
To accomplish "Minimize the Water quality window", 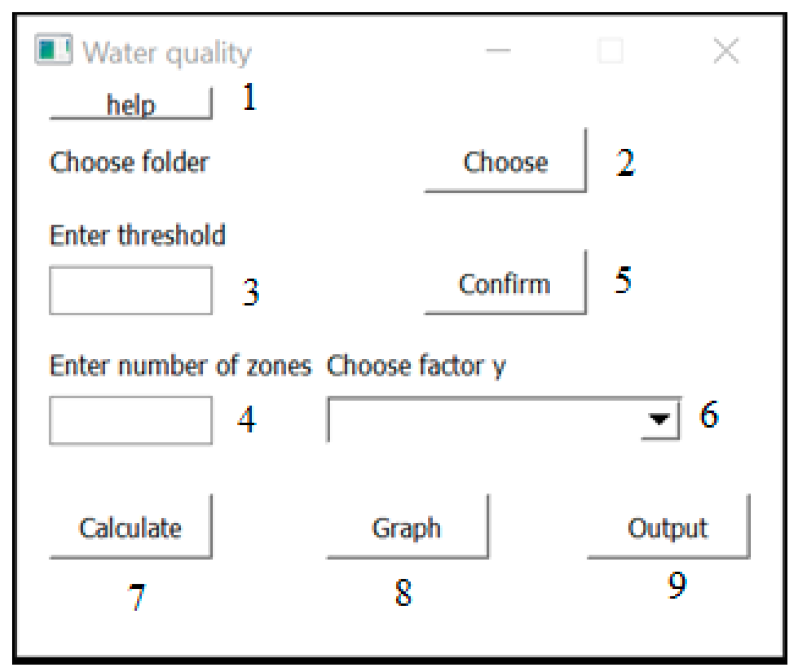I will click(x=498, y=51).
